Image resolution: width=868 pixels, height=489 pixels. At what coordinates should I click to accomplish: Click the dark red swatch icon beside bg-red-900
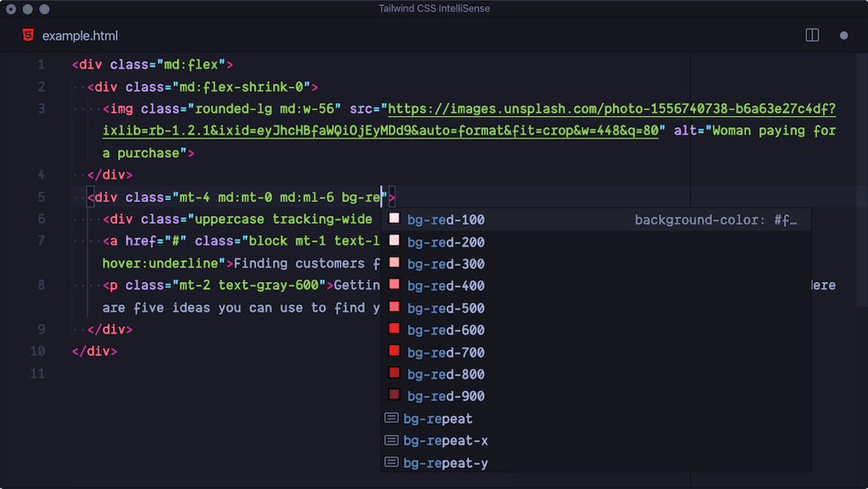click(393, 395)
